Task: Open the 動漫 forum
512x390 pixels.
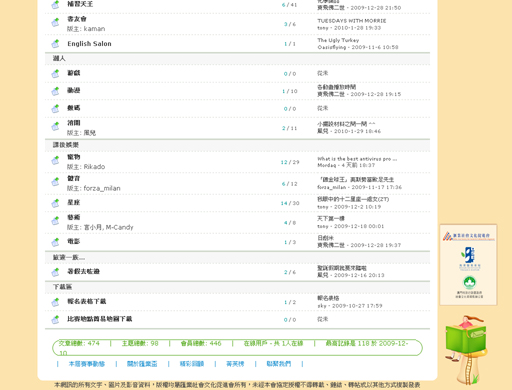Action: [74, 90]
